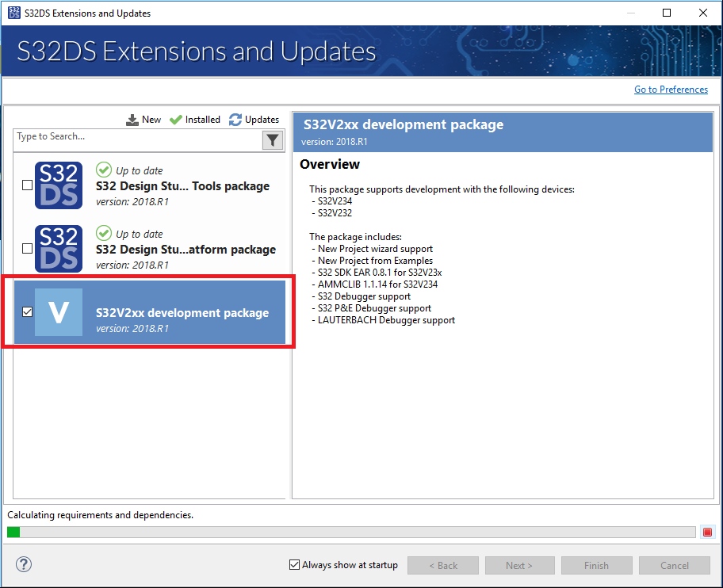Close the Extensions and Updates window
The height and width of the screenshot is (588, 723).
703,13
